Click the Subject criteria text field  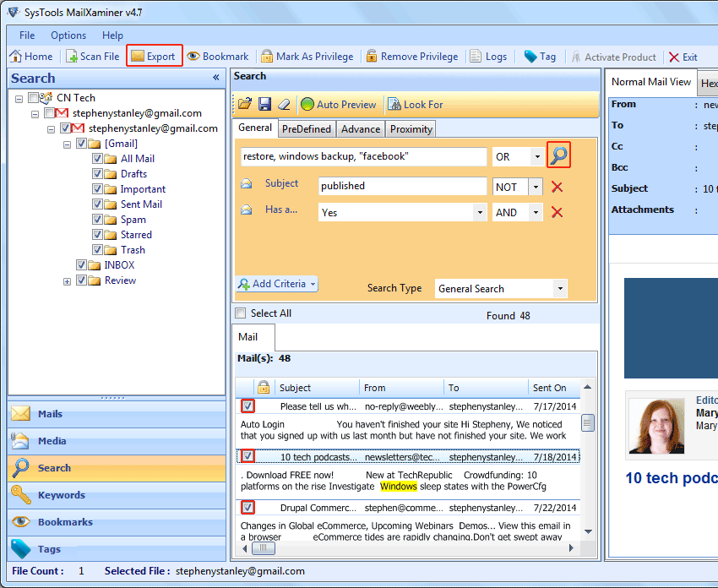click(402, 186)
